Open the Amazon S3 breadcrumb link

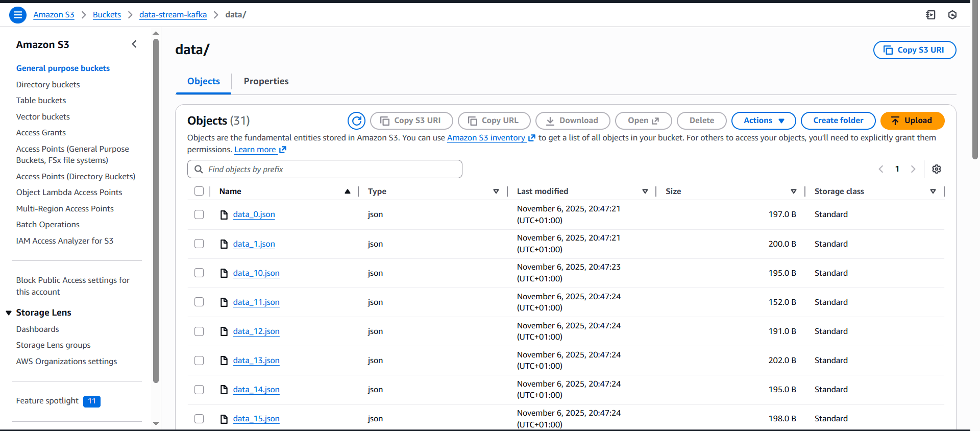click(x=54, y=15)
